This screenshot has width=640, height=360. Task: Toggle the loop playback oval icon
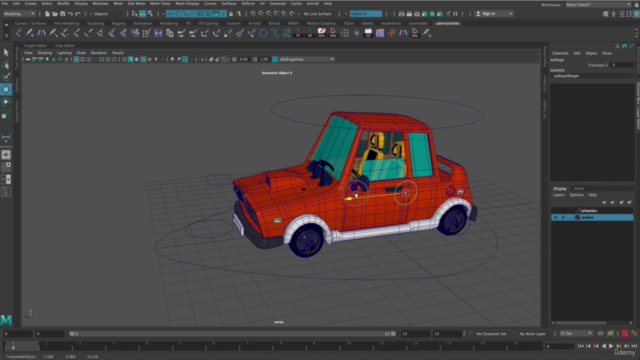(600, 334)
